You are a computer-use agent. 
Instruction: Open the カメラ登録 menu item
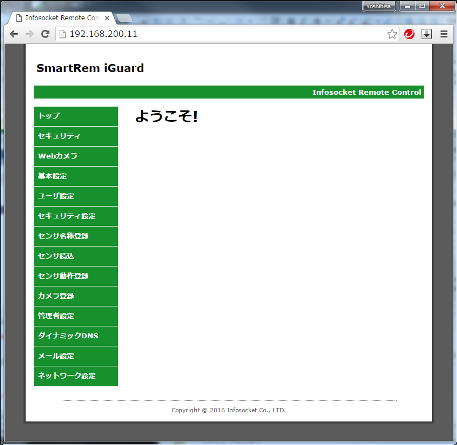(76, 296)
